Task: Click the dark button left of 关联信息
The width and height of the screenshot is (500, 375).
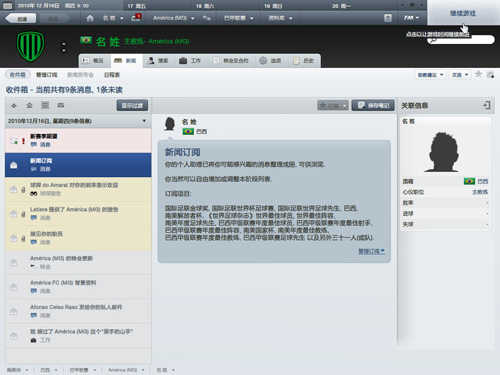Action: (373, 106)
